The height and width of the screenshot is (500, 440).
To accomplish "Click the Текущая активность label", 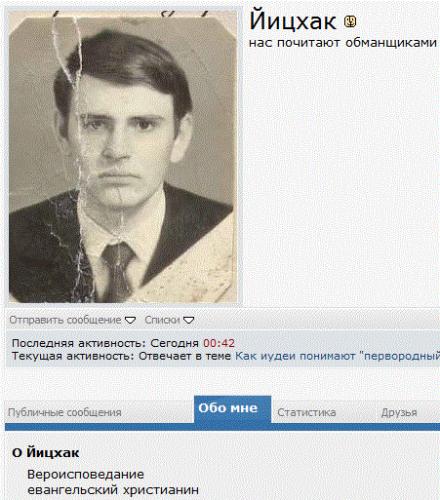I will [73, 356].
